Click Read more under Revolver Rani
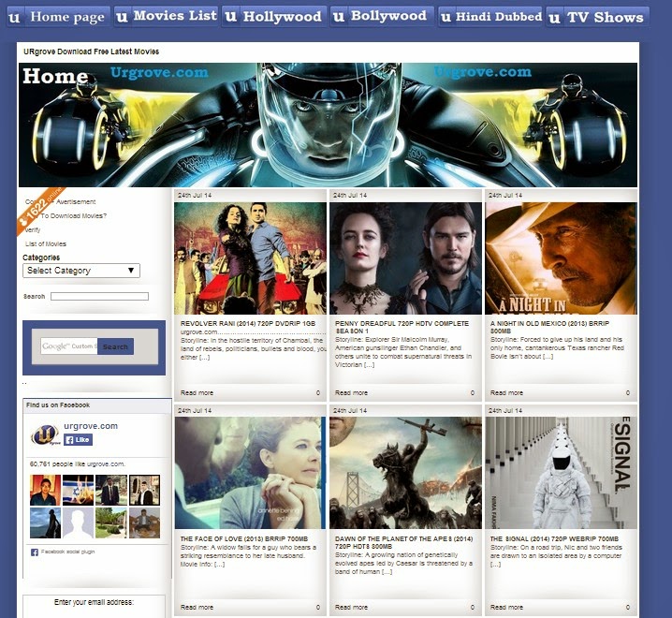This screenshot has height=618, width=672. point(197,393)
